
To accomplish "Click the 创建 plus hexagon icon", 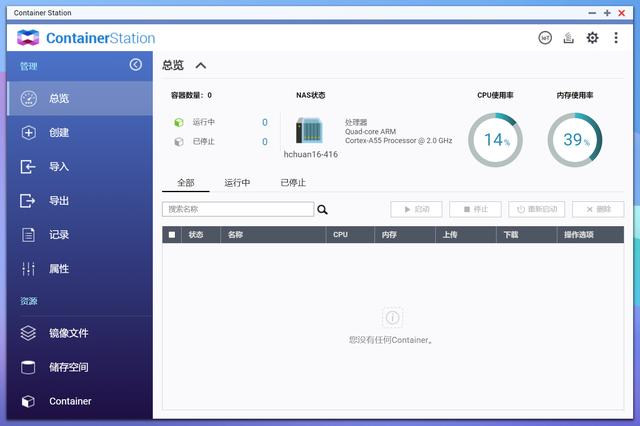I will [29, 133].
